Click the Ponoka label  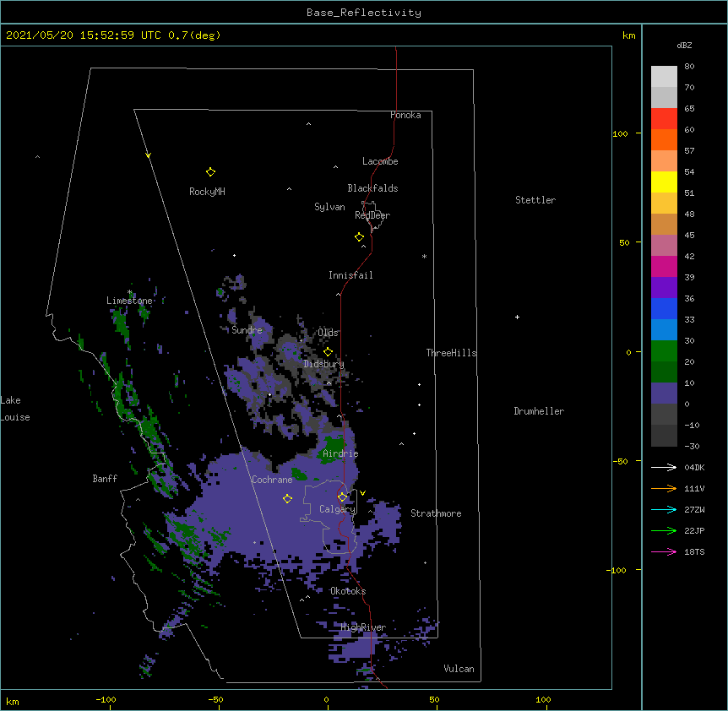[x=405, y=115]
